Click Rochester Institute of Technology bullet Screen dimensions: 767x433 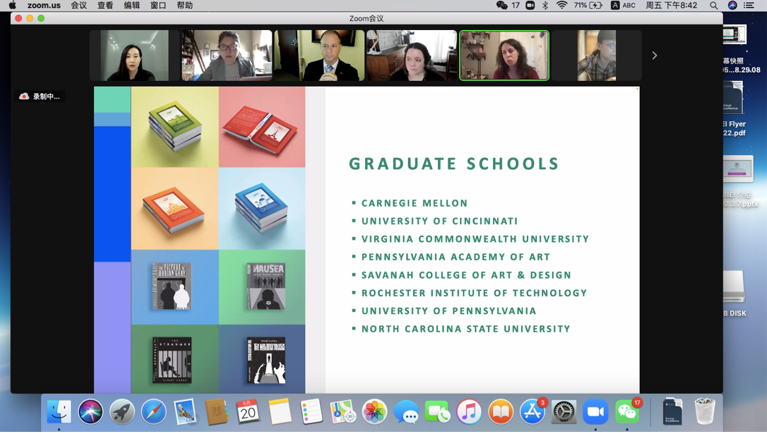(x=474, y=293)
